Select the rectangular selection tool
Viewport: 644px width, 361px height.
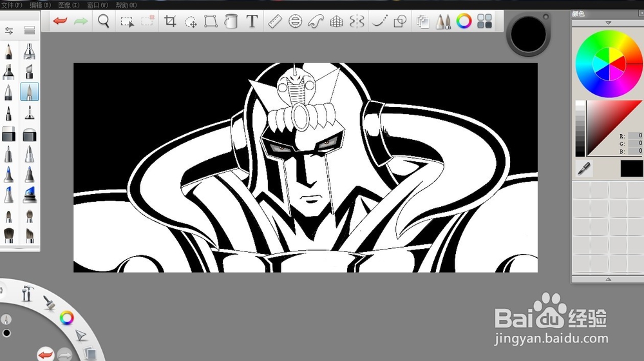click(x=127, y=21)
